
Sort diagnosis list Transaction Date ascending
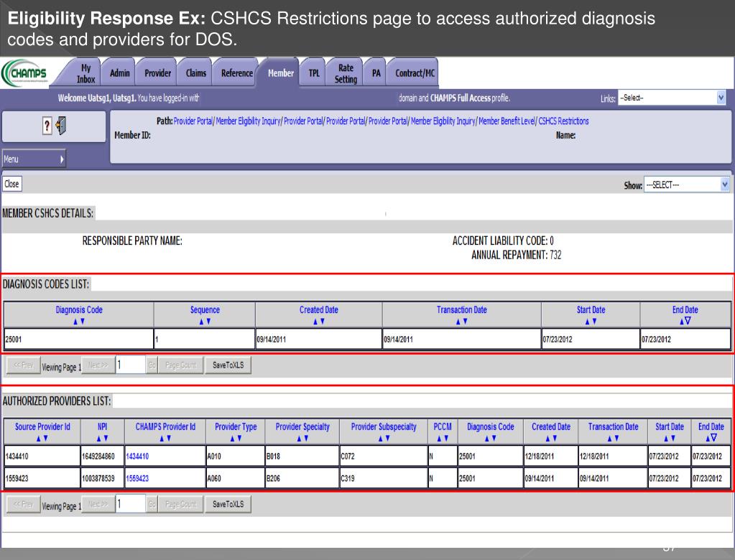click(x=458, y=322)
